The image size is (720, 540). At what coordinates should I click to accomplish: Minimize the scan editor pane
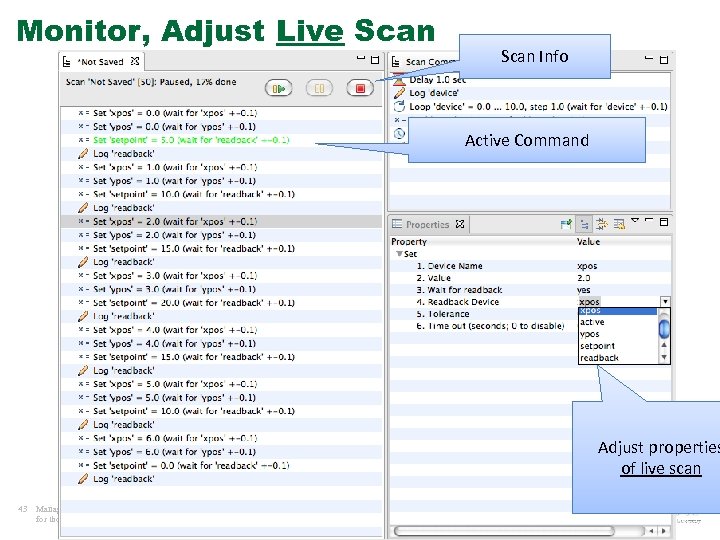361,58
